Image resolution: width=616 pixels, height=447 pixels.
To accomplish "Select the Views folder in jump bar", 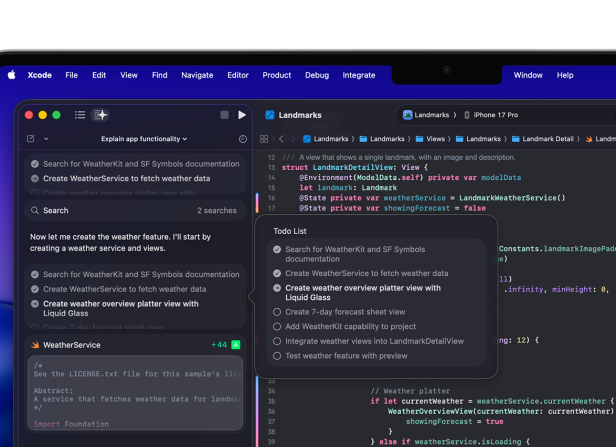I will [430, 139].
